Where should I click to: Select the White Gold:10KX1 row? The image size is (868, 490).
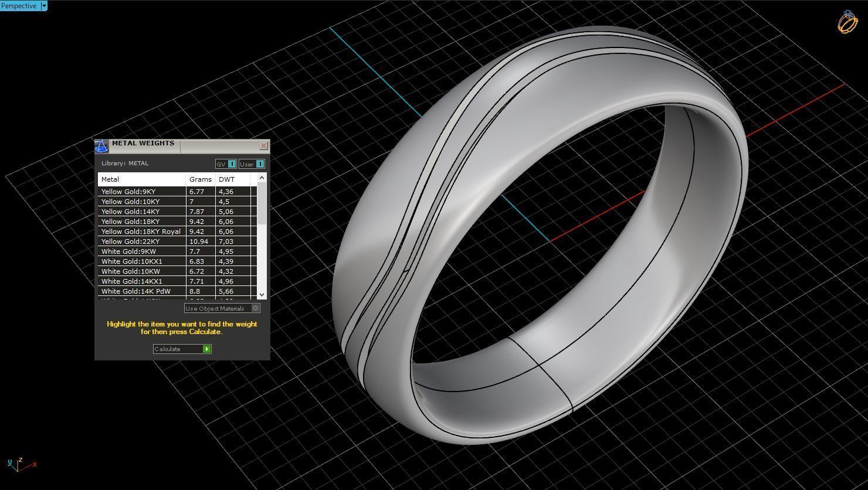pyautogui.click(x=177, y=261)
